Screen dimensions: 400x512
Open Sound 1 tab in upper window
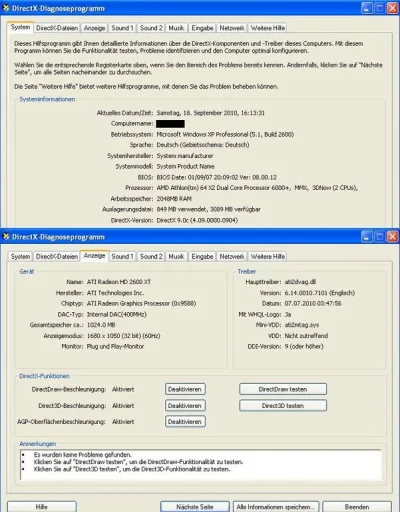pyautogui.click(x=122, y=28)
